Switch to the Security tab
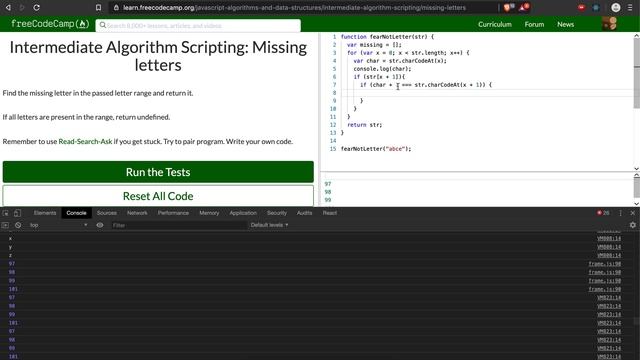640x360 pixels. tap(277, 213)
